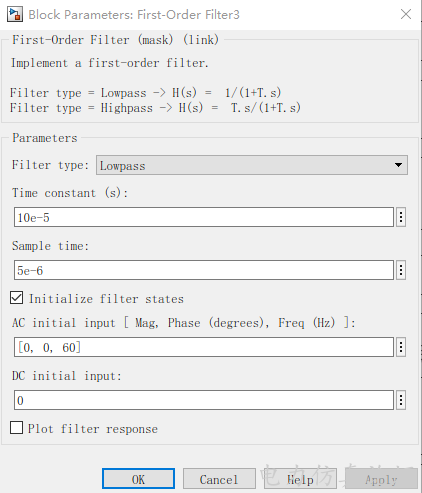Click the Cancel button
422x493 pixels.
[219, 479]
